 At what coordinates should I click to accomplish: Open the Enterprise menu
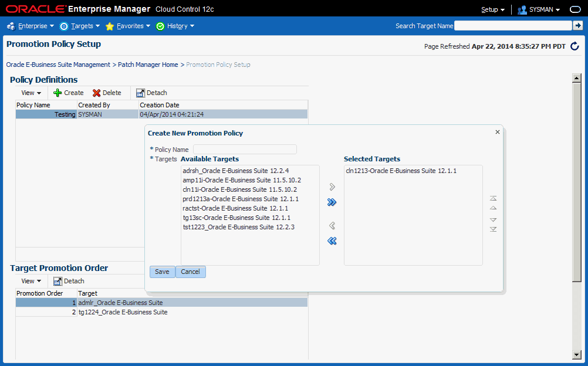[31, 26]
